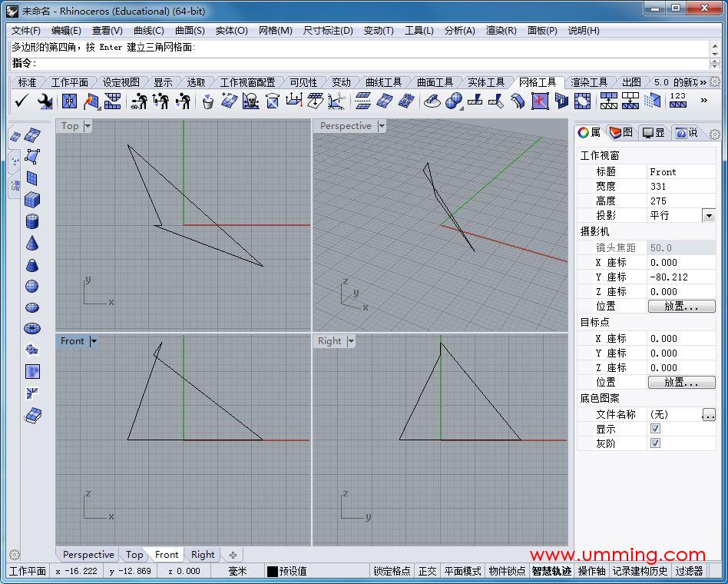The image size is (728, 584).
Task: Toggle 正交 ortho mode
Action: pos(427,571)
